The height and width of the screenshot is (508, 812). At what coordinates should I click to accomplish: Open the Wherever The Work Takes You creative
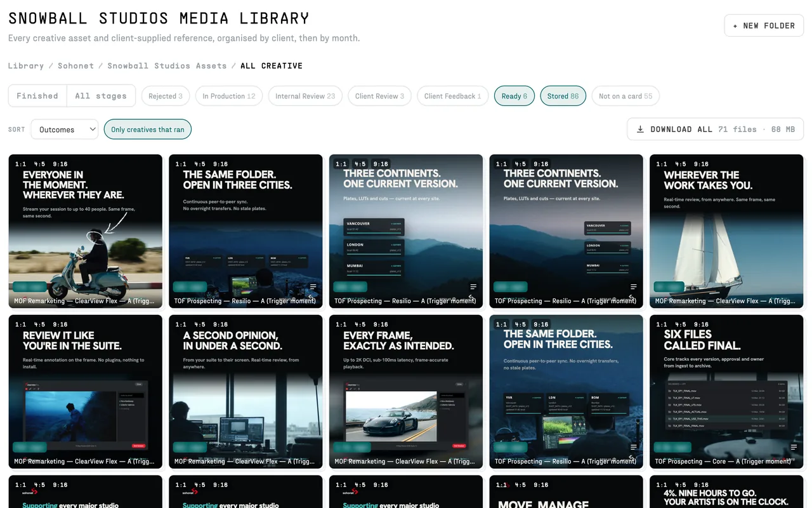pos(726,231)
